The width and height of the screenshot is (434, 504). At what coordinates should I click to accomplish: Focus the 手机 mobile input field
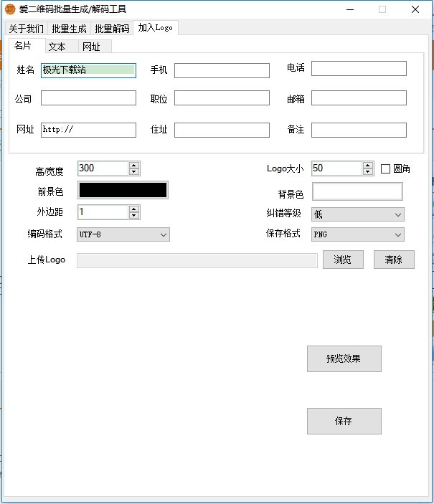click(222, 70)
